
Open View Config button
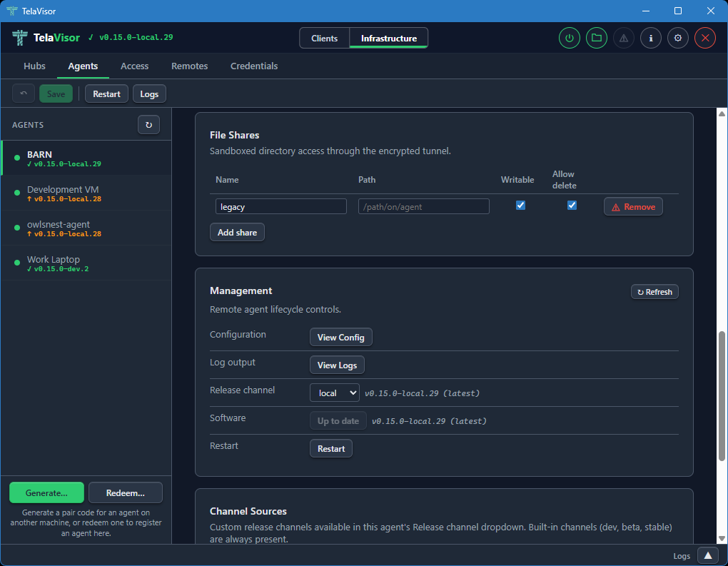point(340,337)
